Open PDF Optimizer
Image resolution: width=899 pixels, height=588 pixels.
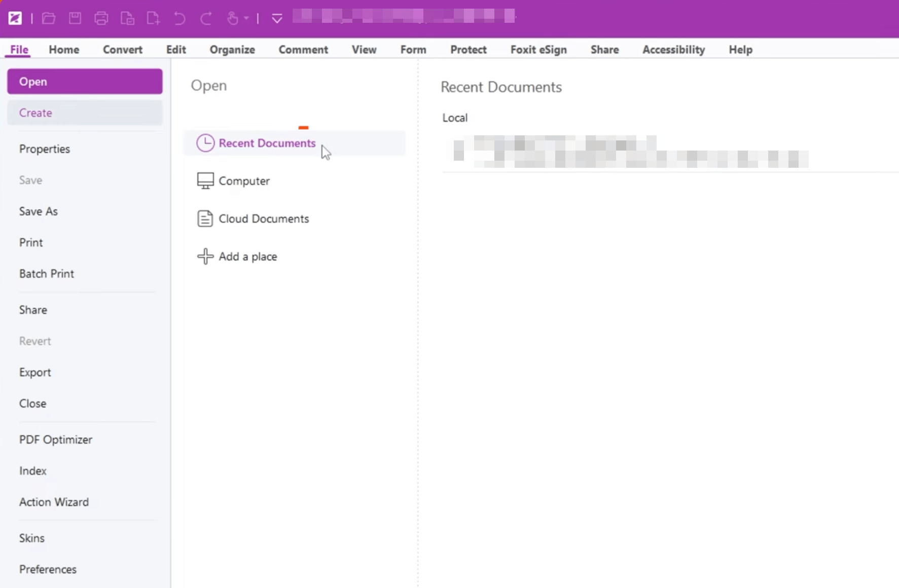56,439
